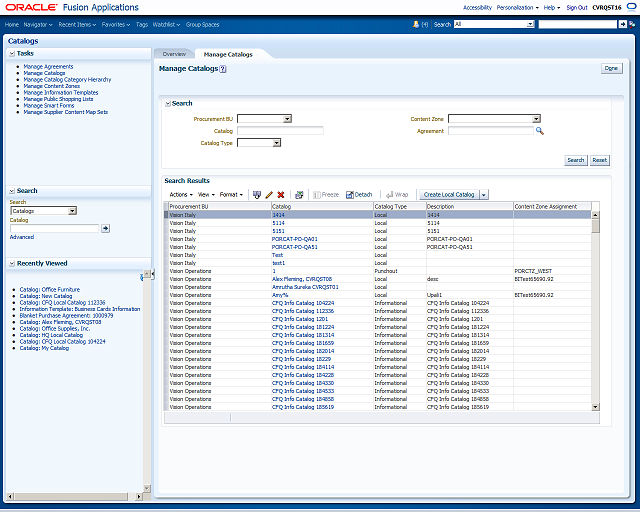Click the Sign Out link
Viewport: 640px width, 512px height.
(x=577, y=7)
